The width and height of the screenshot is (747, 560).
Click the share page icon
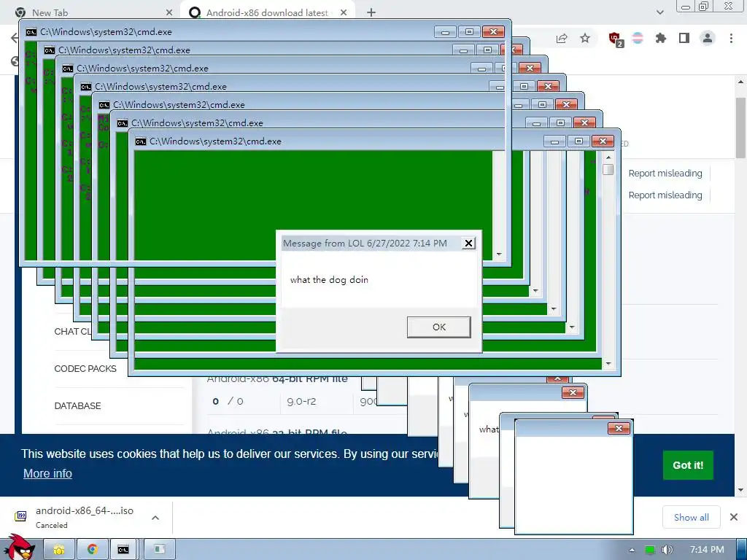(562, 39)
